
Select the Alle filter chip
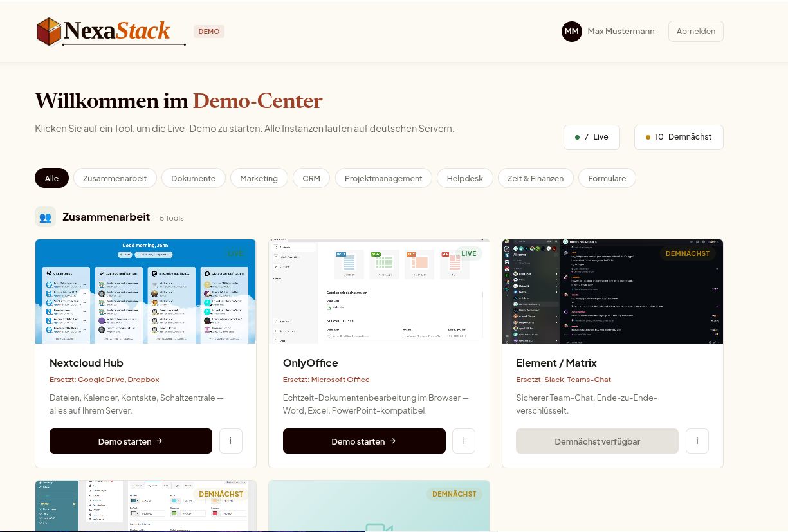[51, 178]
